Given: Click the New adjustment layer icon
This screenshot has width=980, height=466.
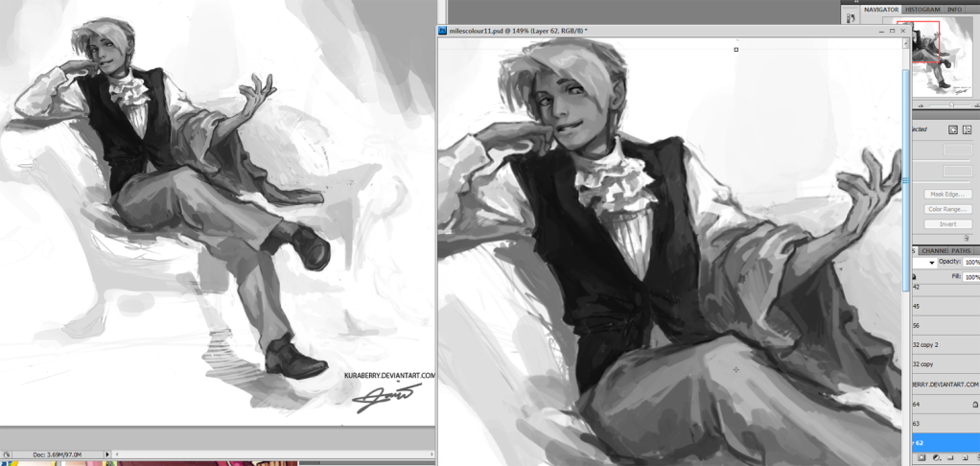Looking at the screenshot, I should [936, 458].
